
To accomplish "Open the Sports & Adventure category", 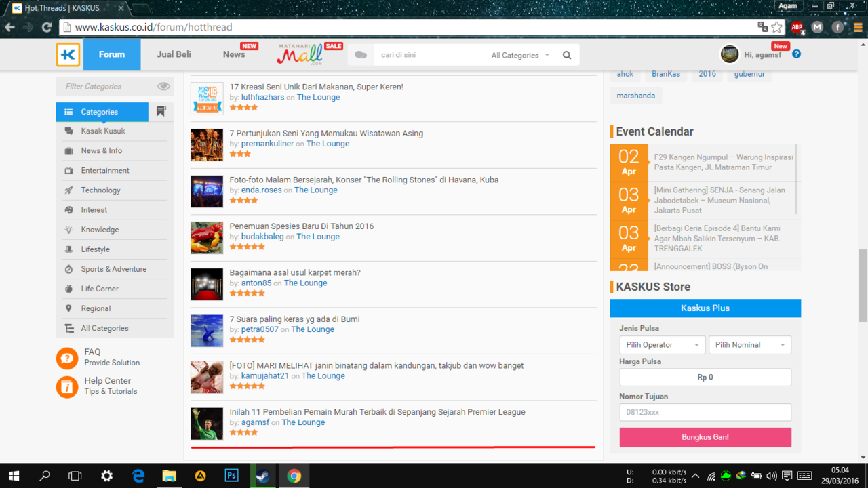I will (x=113, y=268).
